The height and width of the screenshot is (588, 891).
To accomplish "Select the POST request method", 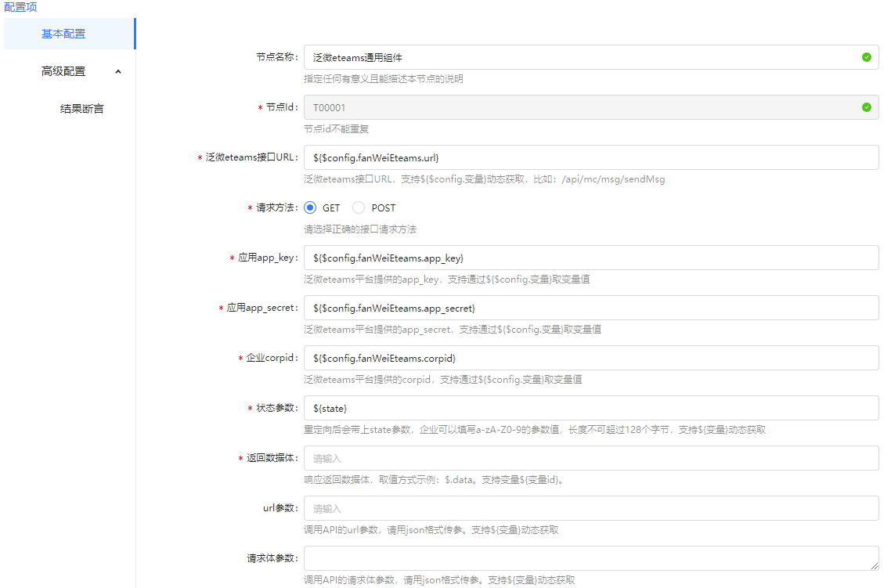I will click(359, 208).
